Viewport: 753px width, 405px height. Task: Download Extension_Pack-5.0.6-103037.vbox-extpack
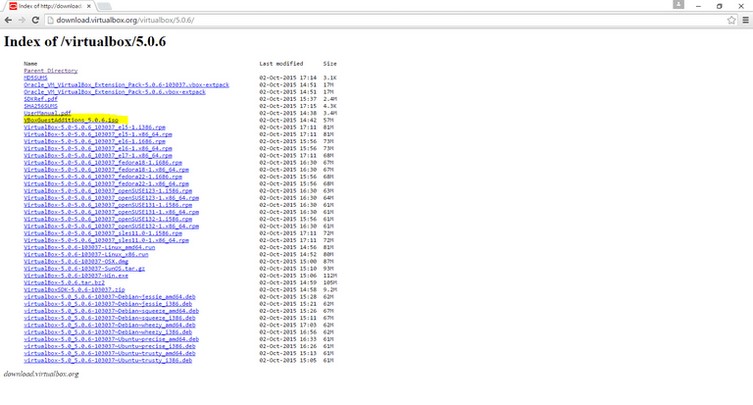(x=126, y=85)
